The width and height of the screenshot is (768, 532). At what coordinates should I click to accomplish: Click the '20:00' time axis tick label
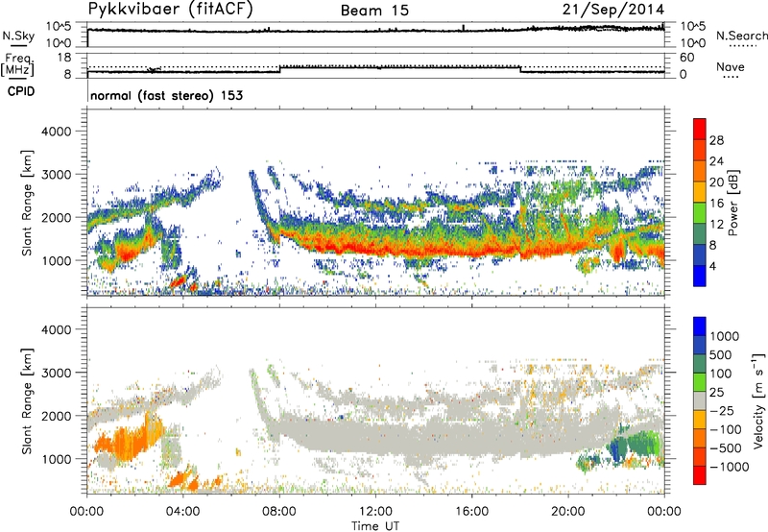[568, 512]
